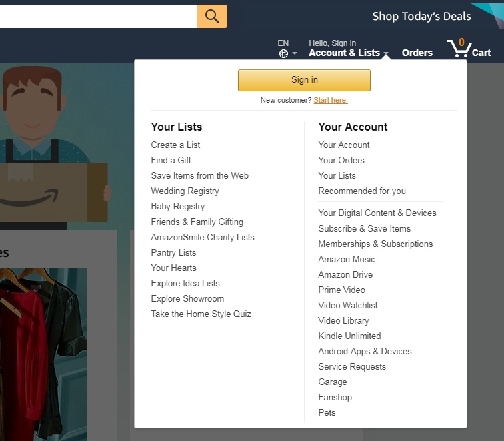Choose Wedding Registry from Your Lists
Image resolution: width=504 pixels, height=441 pixels.
tap(185, 191)
